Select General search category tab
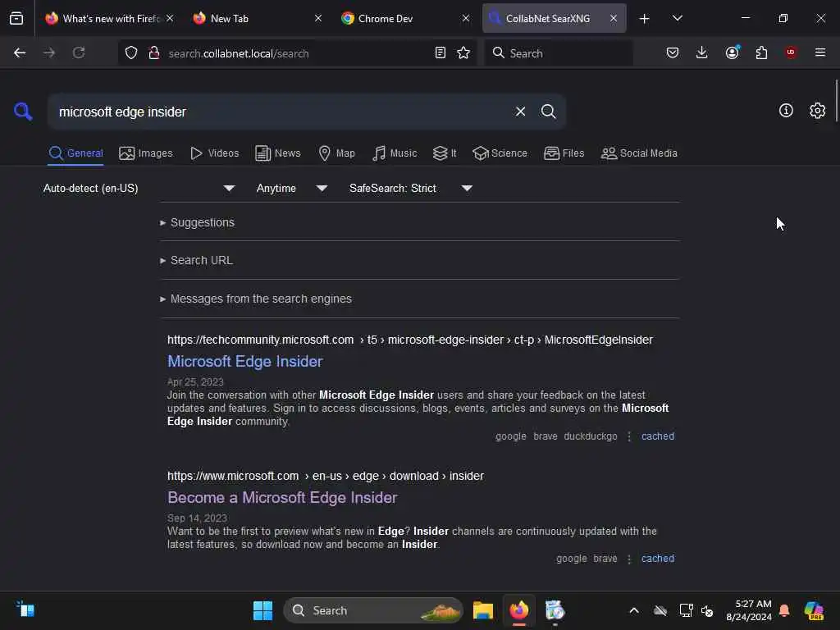The image size is (840, 630). point(75,153)
